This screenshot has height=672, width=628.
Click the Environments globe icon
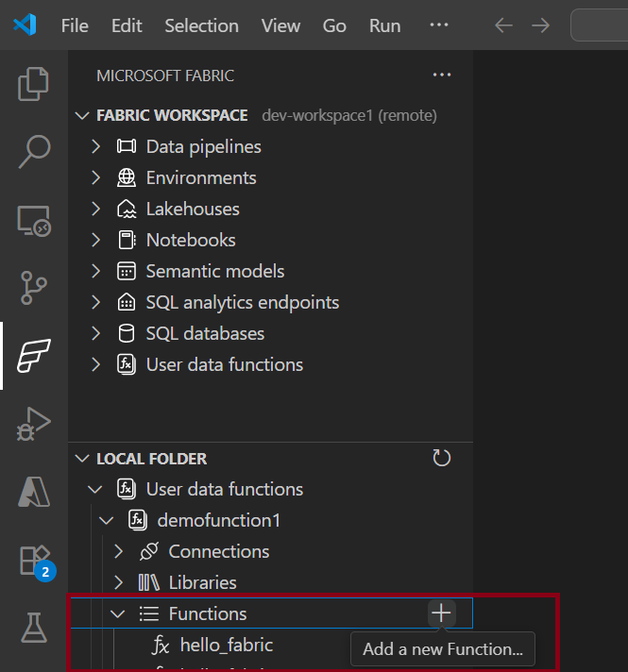tap(127, 177)
